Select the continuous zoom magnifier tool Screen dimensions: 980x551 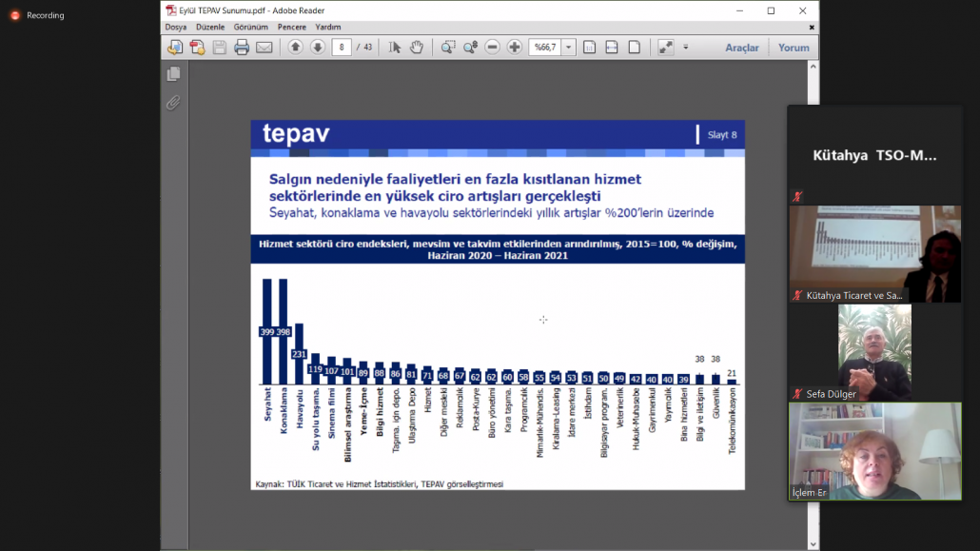tap(471, 48)
